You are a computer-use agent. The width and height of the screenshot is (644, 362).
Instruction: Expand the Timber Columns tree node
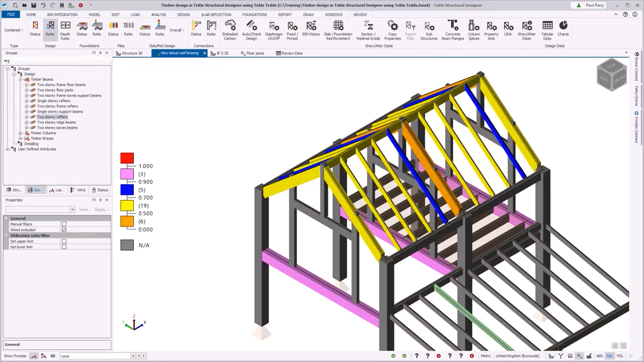[20, 133]
